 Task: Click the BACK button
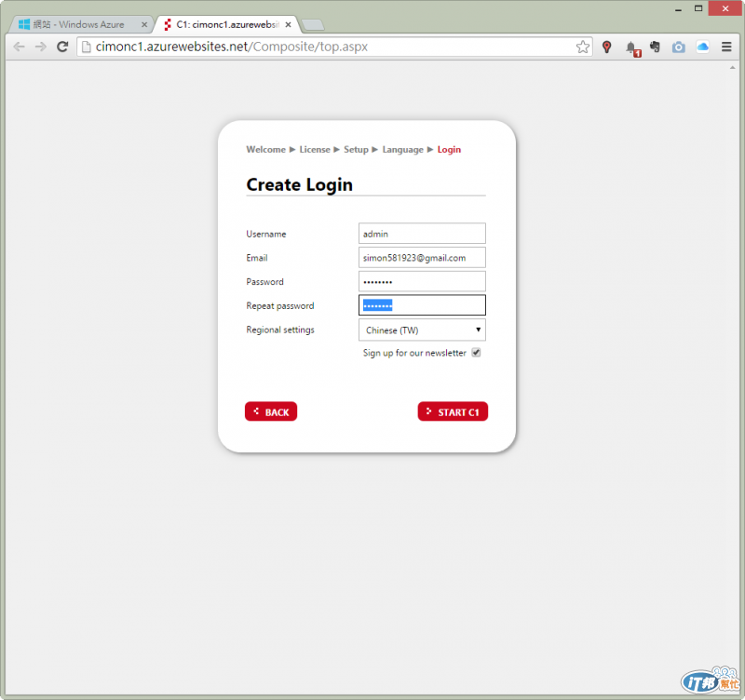point(271,411)
